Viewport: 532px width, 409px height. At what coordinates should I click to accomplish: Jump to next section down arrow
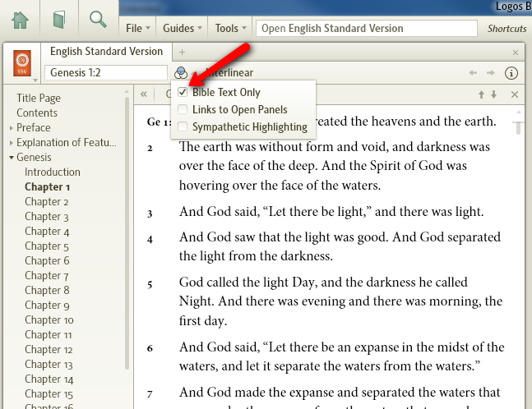point(494,94)
